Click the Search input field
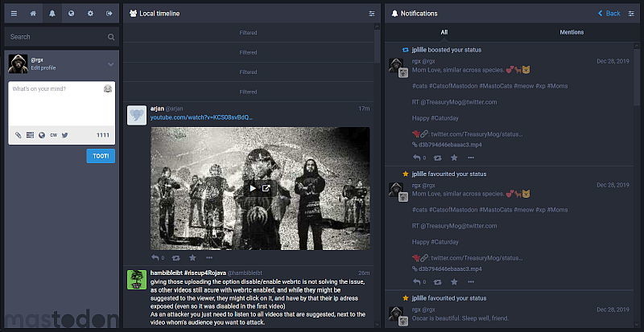Image resolution: width=644 pixels, height=332 pixels. click(56, 37)
